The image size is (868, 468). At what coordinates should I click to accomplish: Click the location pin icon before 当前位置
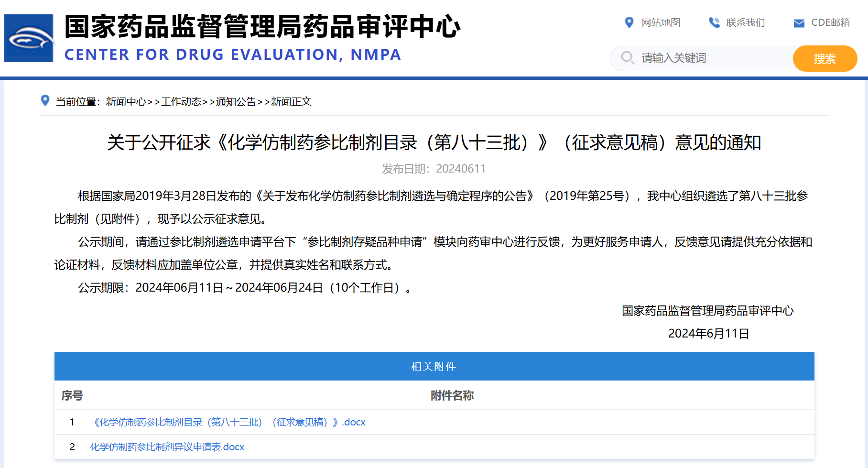45,100
